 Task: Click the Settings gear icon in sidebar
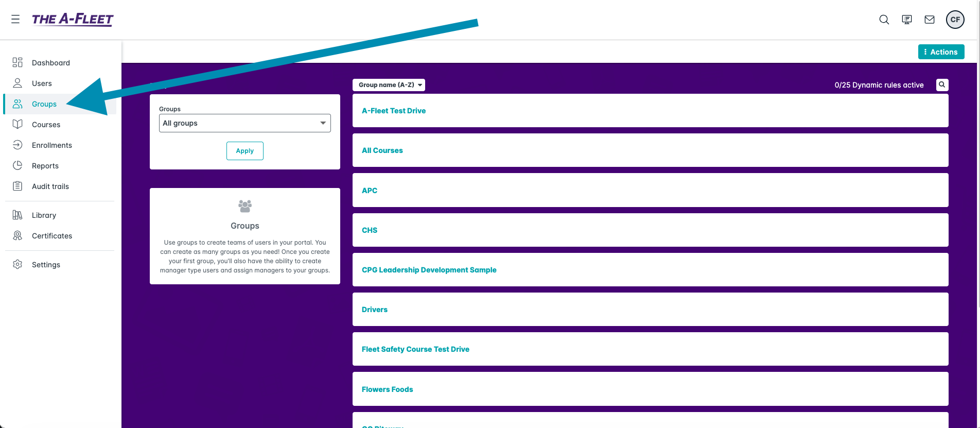[17, 264]
